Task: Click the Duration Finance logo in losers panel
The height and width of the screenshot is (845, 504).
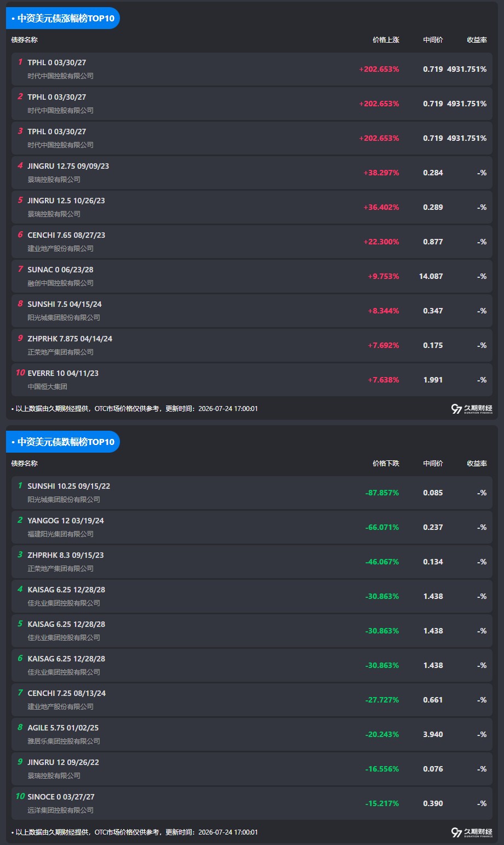Action: pyautogui.click(x=472, y=832)
